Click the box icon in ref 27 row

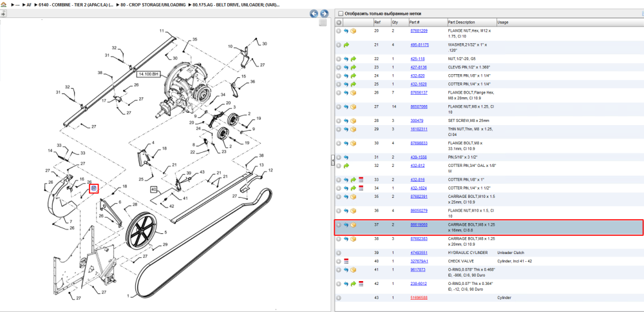[x=353, y=106]
